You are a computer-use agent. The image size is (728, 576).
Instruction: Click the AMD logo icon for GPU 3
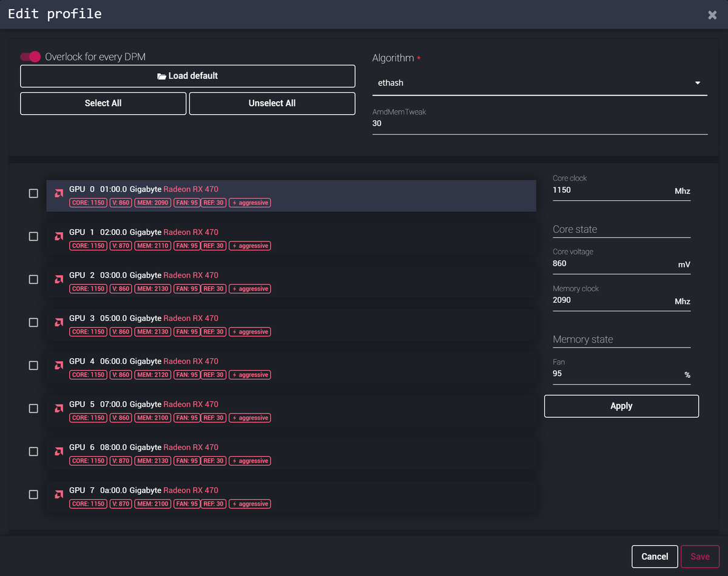coord(59,323)
